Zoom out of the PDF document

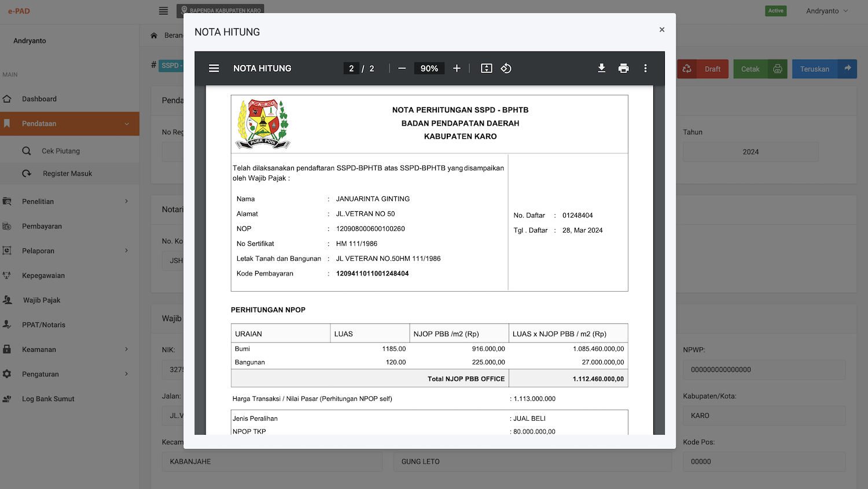(x=402, y=68)
